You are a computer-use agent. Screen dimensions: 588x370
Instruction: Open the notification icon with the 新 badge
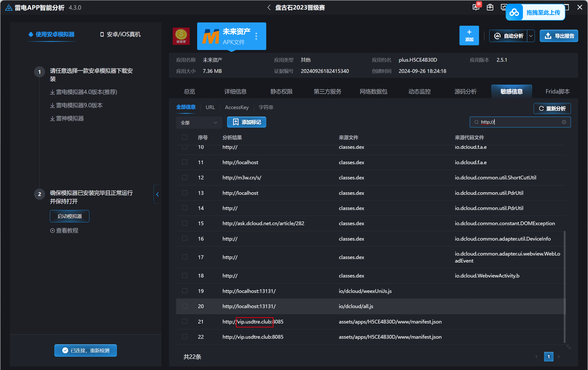pos(476,7)
